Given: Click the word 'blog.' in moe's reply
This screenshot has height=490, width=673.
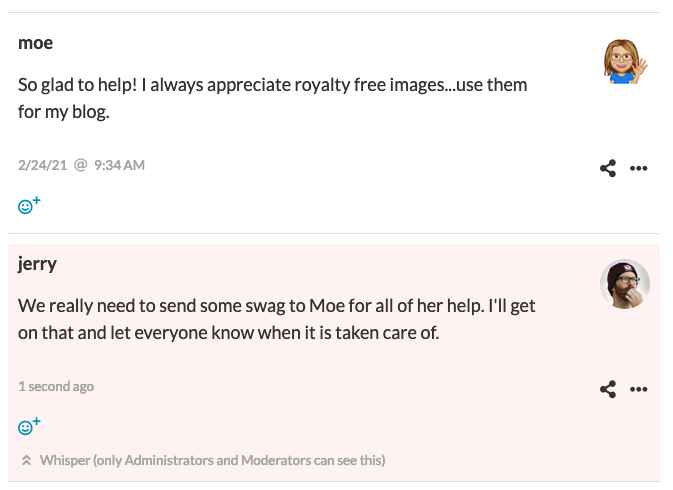Looking at the screenshot, I should click(x=91, y=112).
